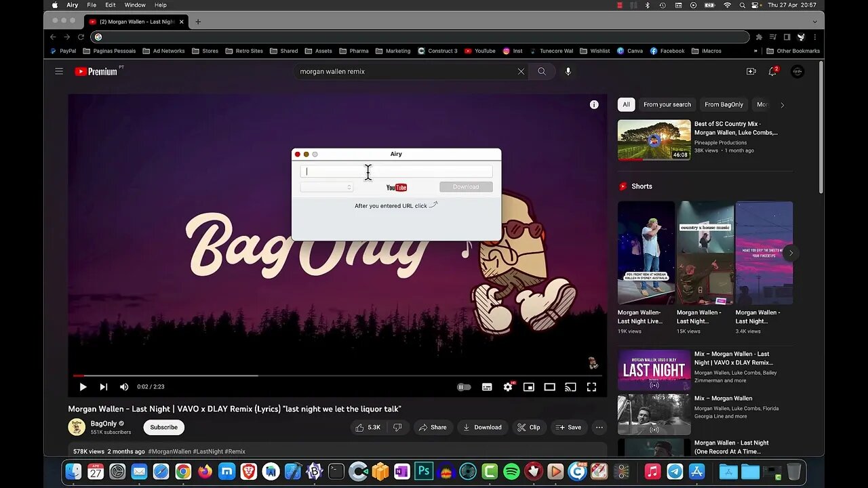
Task: Run search with magnifier button
Action: pyautogui.click(x=542, y=71)
